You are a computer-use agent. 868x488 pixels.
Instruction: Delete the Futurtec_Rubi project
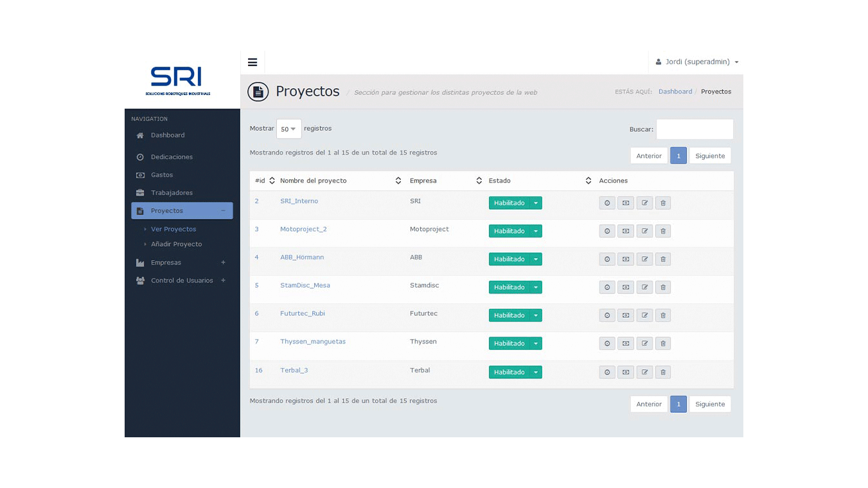click(x=663, y=315)
